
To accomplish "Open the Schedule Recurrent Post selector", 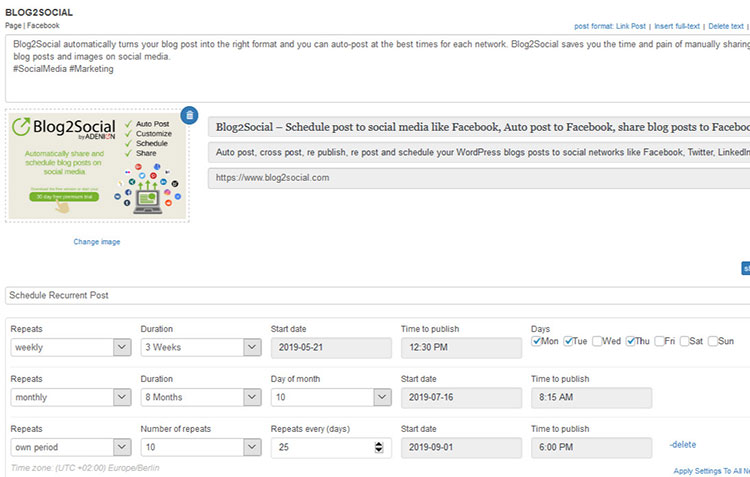I will (x=375, y=296).
